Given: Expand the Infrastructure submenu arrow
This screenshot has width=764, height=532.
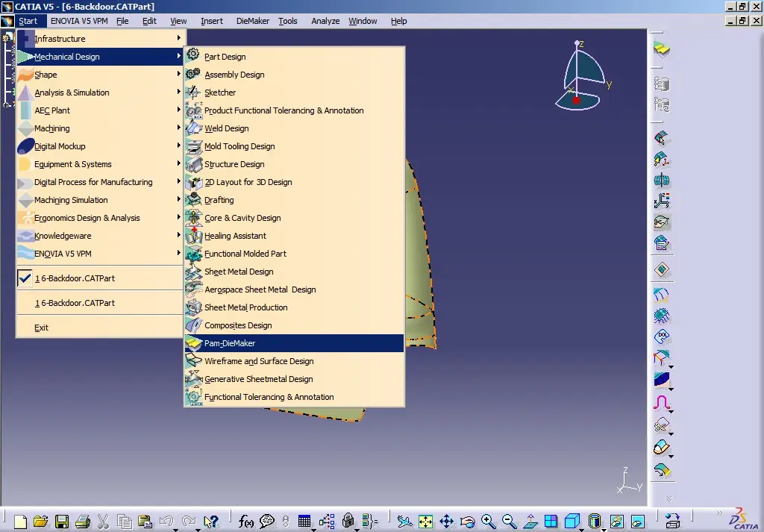Looking at the screenshot, I should [179, 38].
